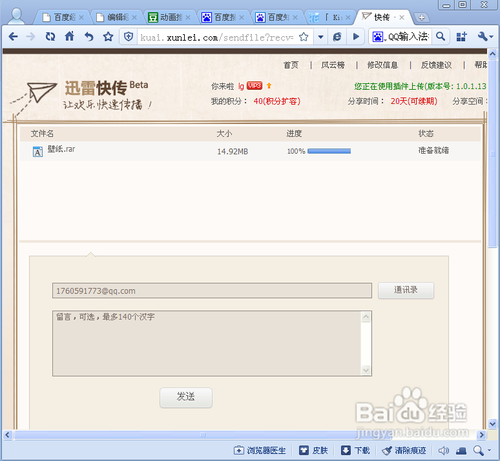Click the page vertical scrollbar up arrow

point(493,54)
